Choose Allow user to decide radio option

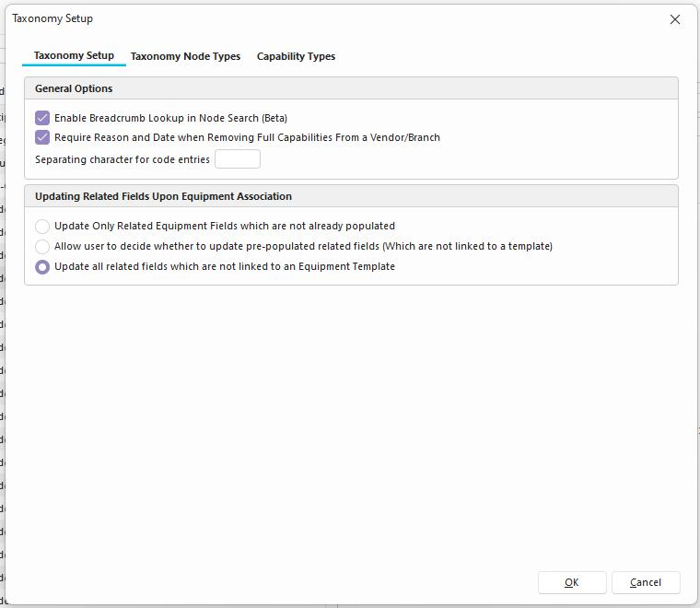point(42,246)
